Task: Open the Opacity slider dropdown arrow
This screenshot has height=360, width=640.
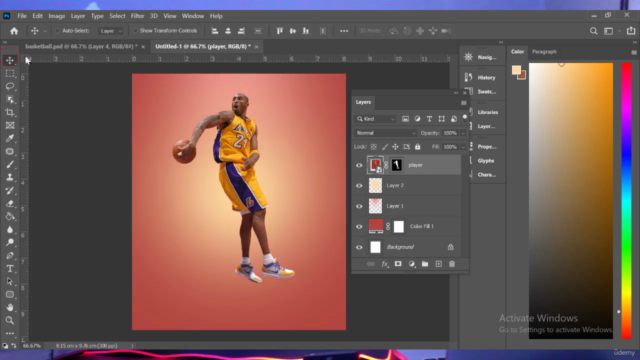Action: tap(463, 133)
